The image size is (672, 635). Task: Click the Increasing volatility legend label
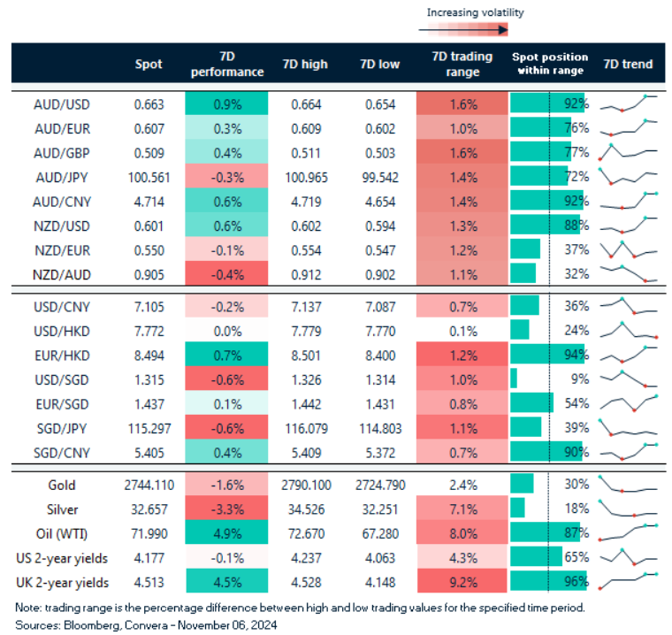click(476, 12)
